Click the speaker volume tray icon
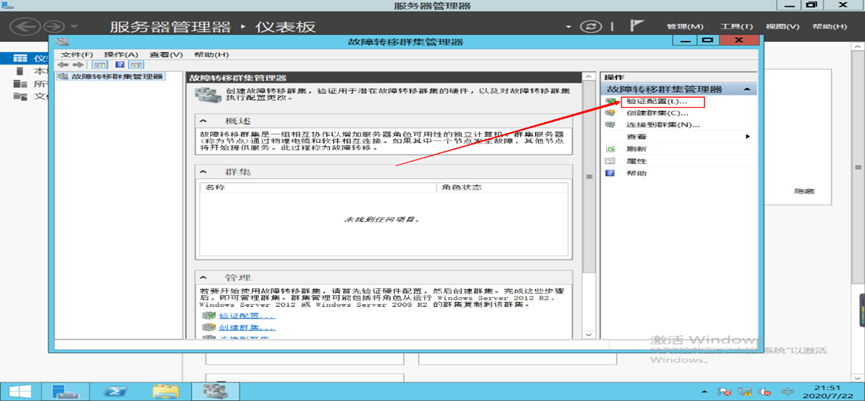This screenshot has width=865, height=401. tap(765, 392)
